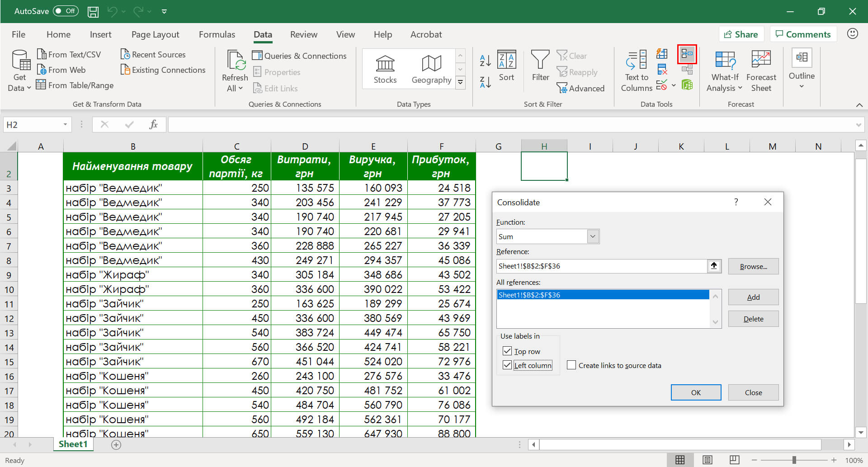The image size is (868, 467).
Task: Open the Function dropdown showing Sum
Action: pyautogui.click(x=593, y=236)
